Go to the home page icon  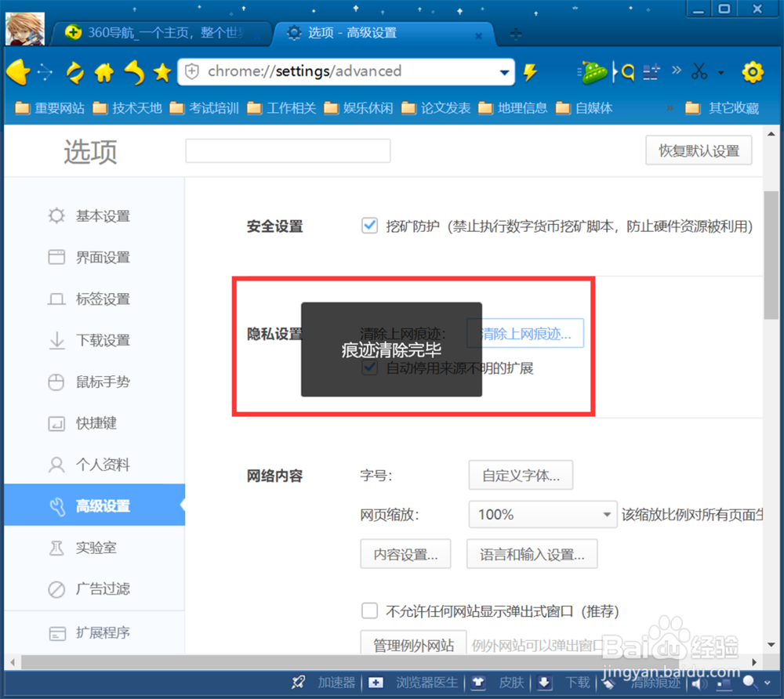pos(104,73)
